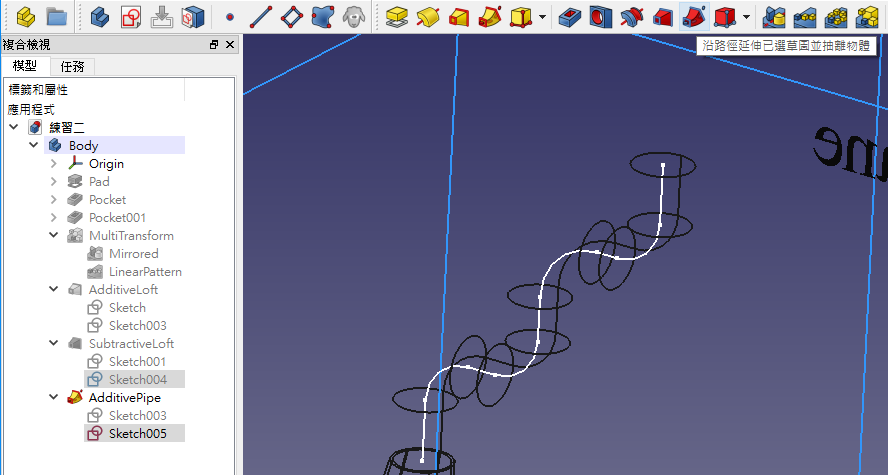This screenshot has height=475, width=888.
Task: Close the 複合檢視 panel
Action: coord(230,45)
